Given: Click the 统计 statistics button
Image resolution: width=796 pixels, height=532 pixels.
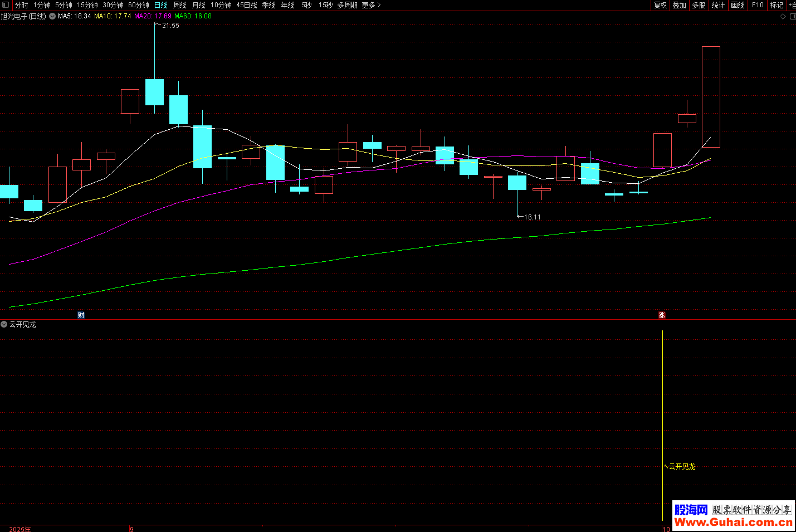Looking at the screenshot, I should point(718,5).
